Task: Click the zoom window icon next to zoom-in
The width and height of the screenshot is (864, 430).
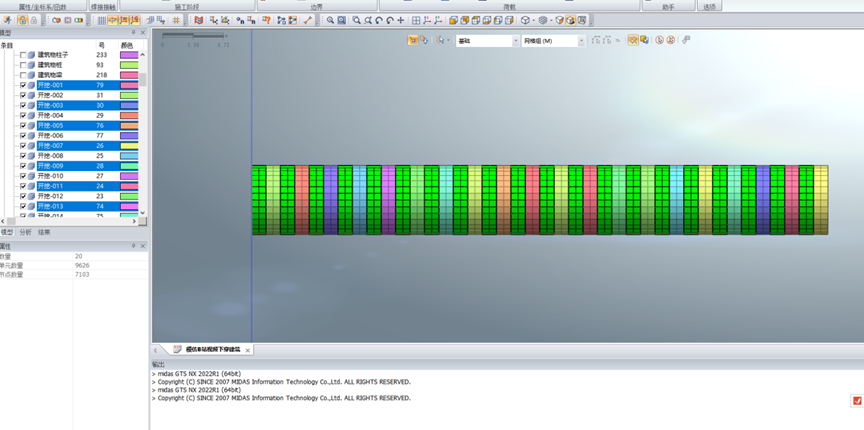Action: 342,20
